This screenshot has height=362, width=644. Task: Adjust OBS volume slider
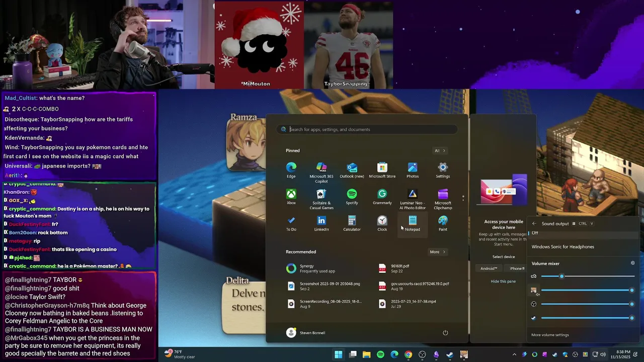(588, 304)
